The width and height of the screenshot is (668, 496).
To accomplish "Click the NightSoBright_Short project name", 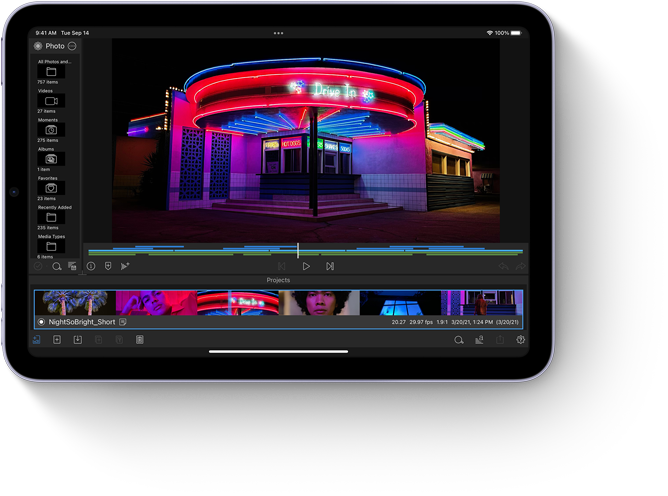I will 82,322.
